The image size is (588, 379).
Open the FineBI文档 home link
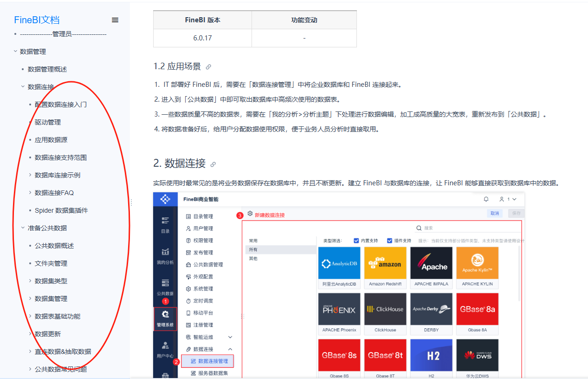(x=37, y=20)
